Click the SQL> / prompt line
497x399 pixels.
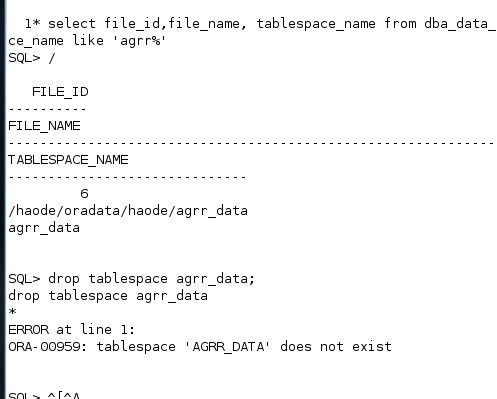pyautogui.click(x=32, y=58)
